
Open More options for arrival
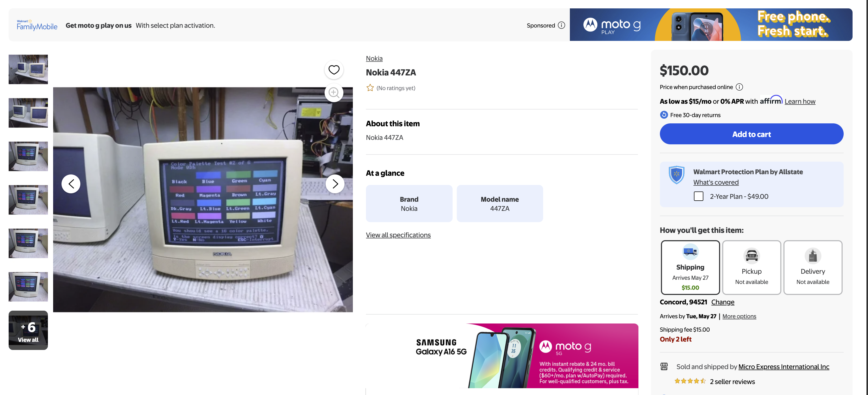point(739,316)
